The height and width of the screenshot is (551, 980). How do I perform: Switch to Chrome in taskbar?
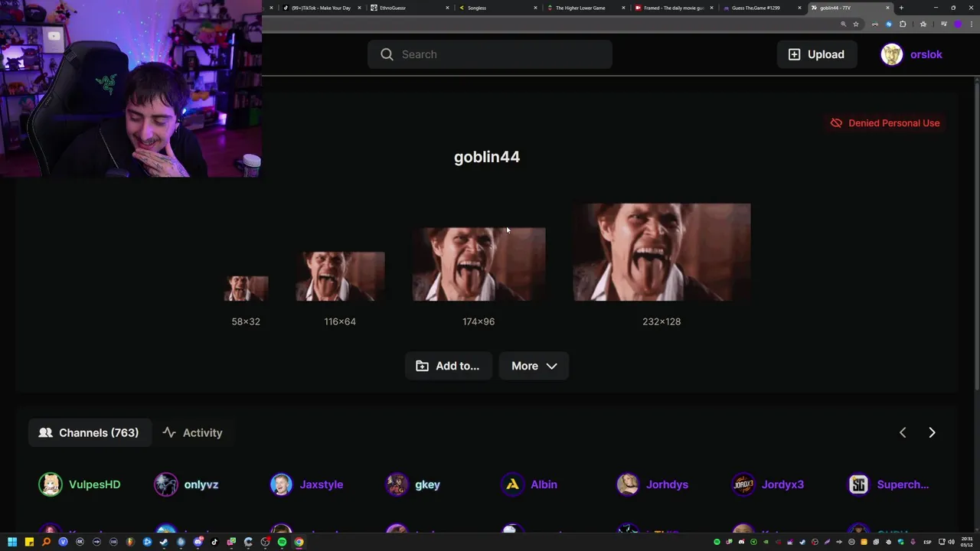(x=299, y=542)
